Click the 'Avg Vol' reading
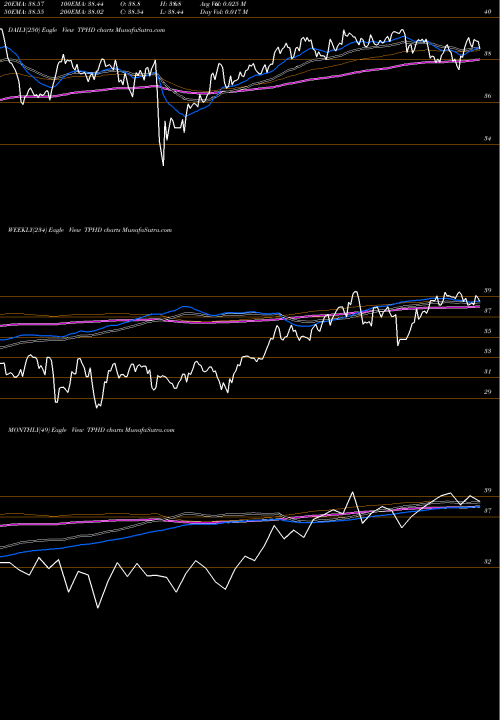The height and width of the screenshot is (720, 500). (223, 4)
